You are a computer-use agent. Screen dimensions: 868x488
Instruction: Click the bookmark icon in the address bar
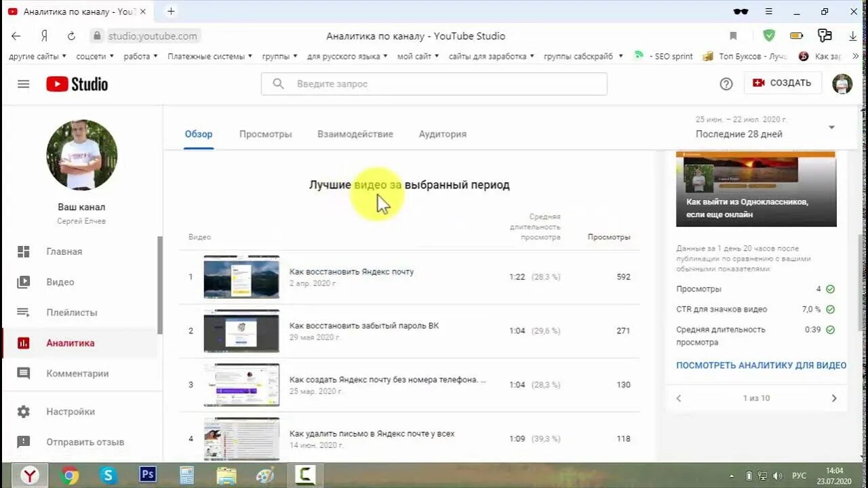coord(733,36)
